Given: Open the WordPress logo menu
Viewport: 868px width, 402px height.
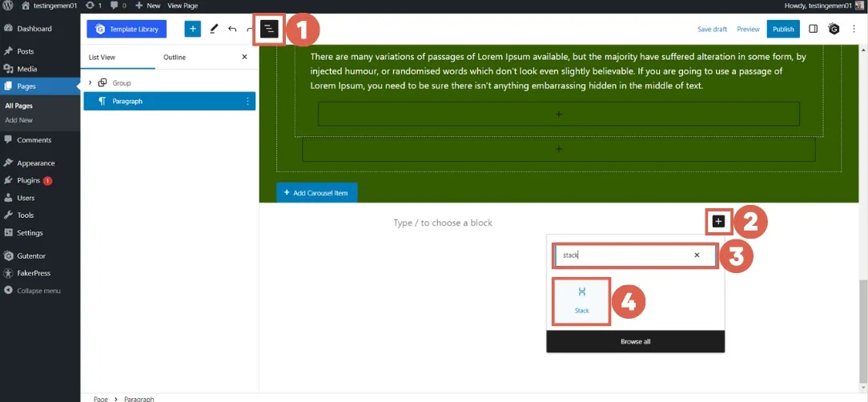Looking at the screenshot, I should [x=8, y=6].
